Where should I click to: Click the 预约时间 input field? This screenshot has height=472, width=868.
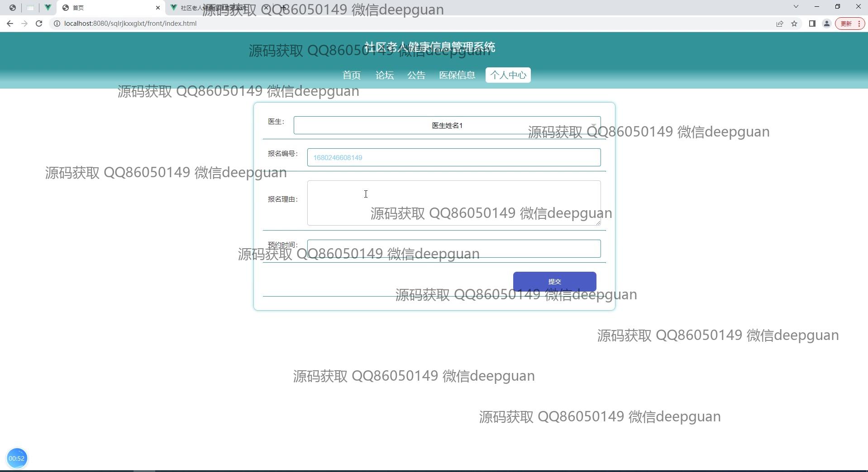pos(453,249)
